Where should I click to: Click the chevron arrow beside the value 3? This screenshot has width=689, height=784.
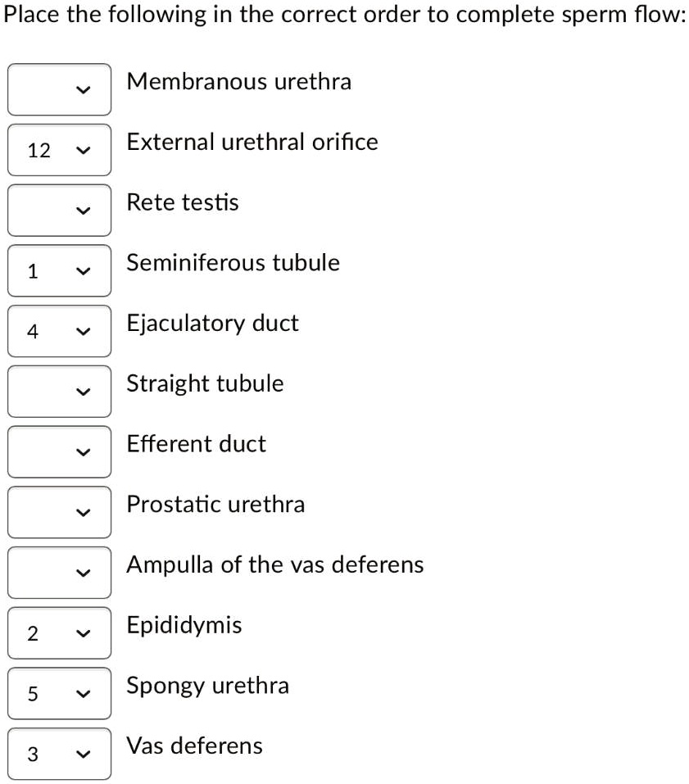point(83,754)
